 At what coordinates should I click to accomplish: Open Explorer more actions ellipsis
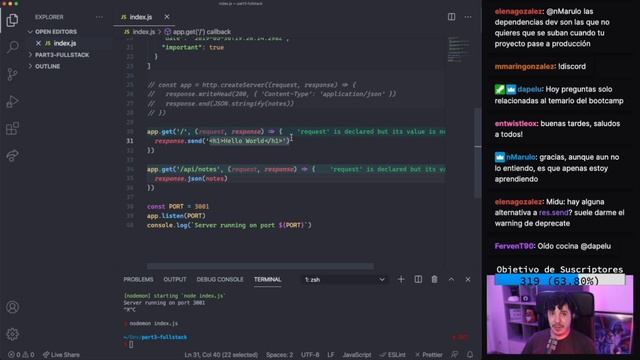(99, 17)
